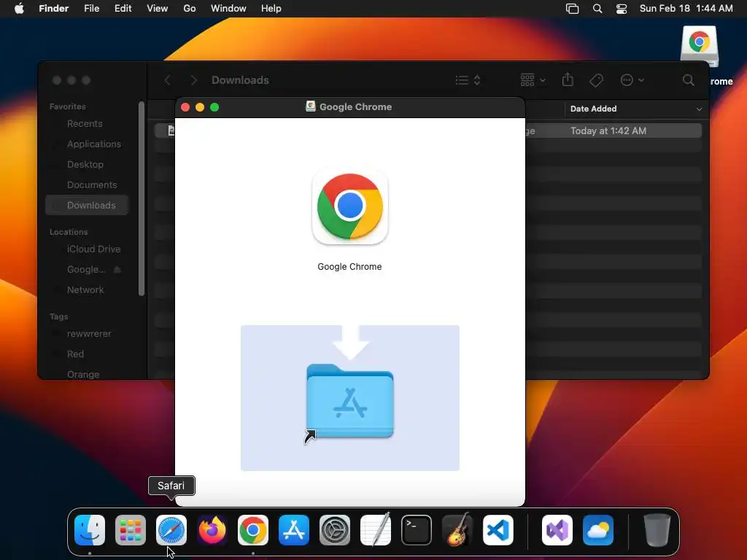747x560 pixels.
Task: Click the Date Added column sort chevron
Action: (699, 109)
